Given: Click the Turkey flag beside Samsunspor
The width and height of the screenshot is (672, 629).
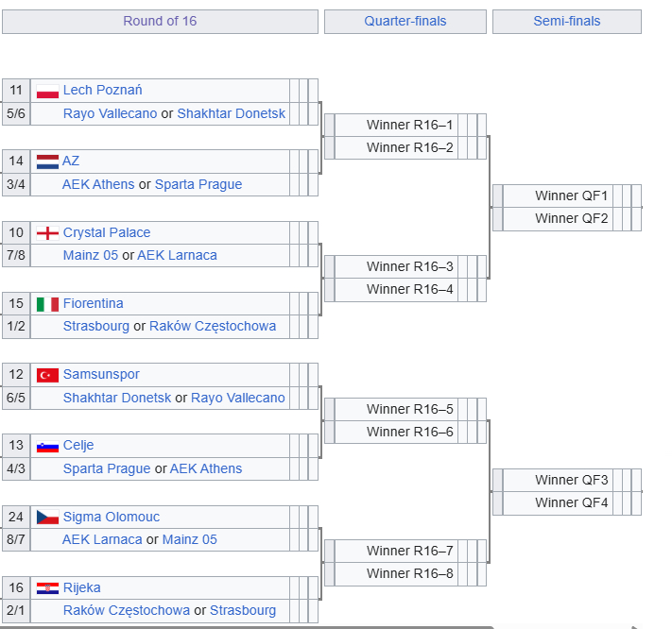Looking at the screenshot, I should pos(47,375).
